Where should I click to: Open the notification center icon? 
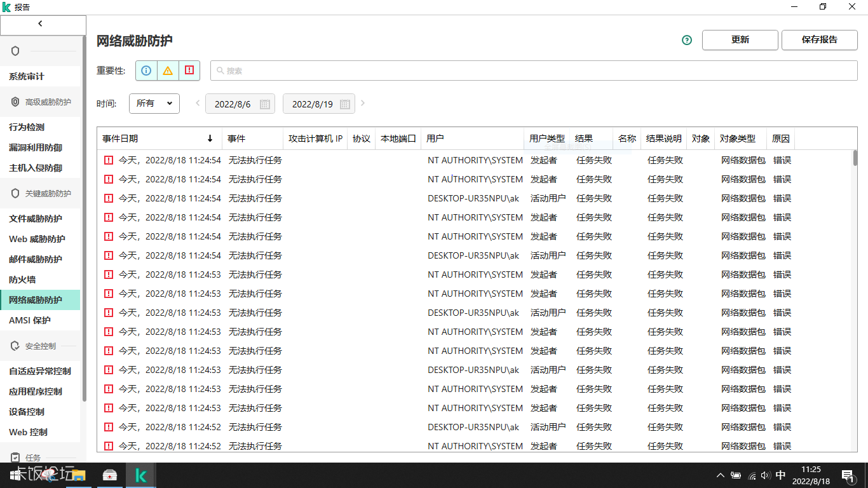coord(848,475)
